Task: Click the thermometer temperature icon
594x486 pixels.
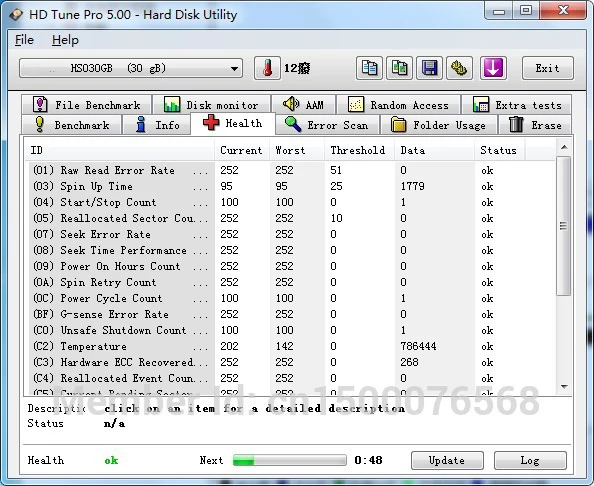Action: (267, 68)
